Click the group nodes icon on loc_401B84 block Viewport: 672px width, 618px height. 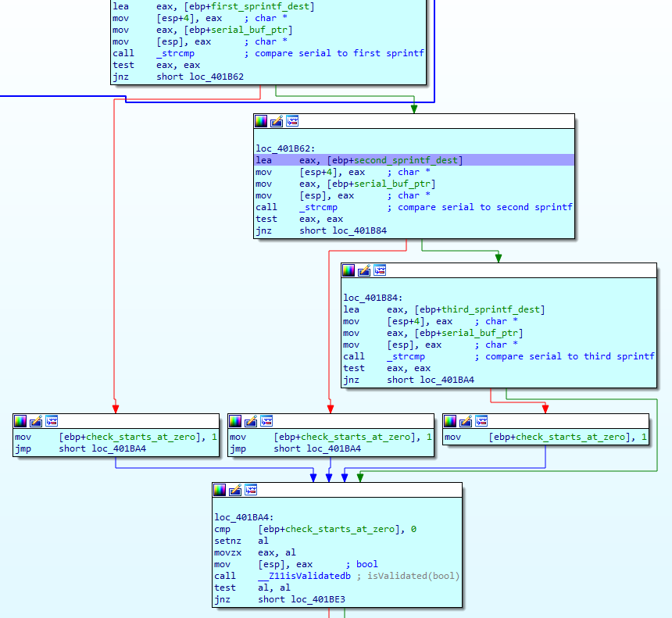pos(380,270)
